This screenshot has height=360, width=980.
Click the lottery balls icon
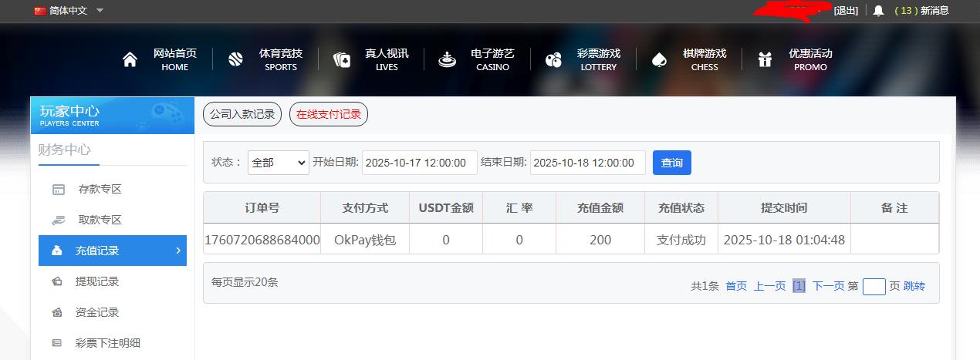[x=553, y=60]
